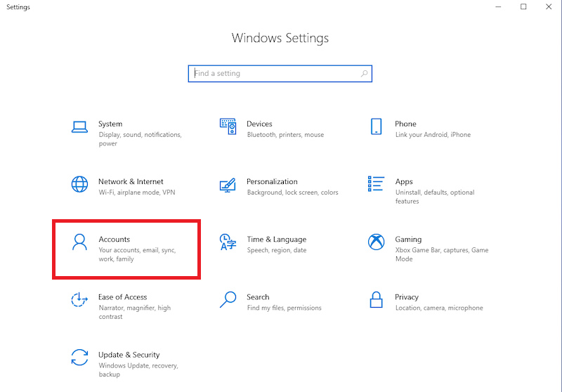Image resolution: width=562 pixels, height=392 pixels.
Task: Click the Search category magnifier icon
Action: point(228,300)
